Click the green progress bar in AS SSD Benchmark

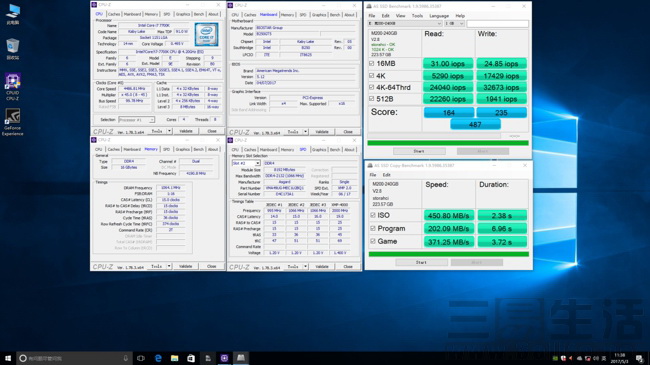(x=448, y=143)
